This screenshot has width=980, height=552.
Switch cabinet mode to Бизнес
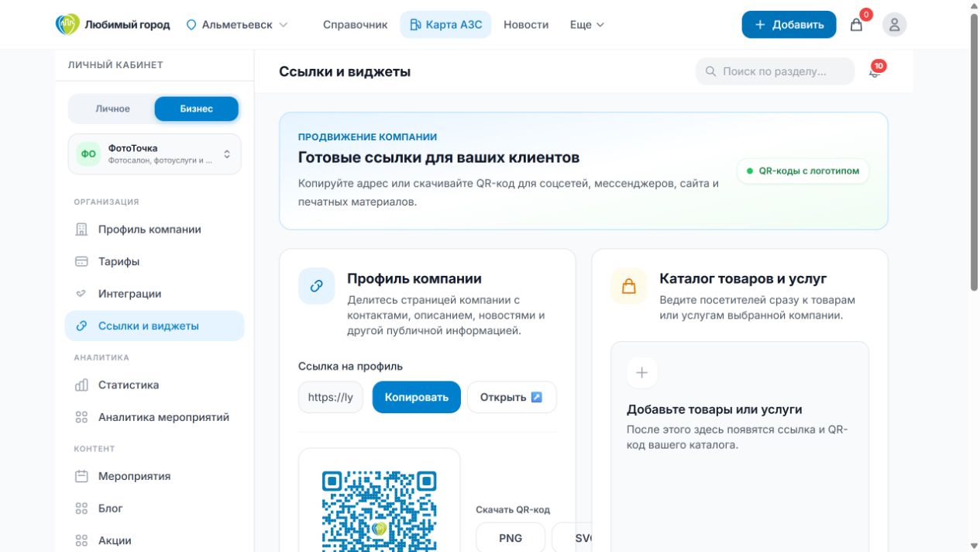pos(196,109)
